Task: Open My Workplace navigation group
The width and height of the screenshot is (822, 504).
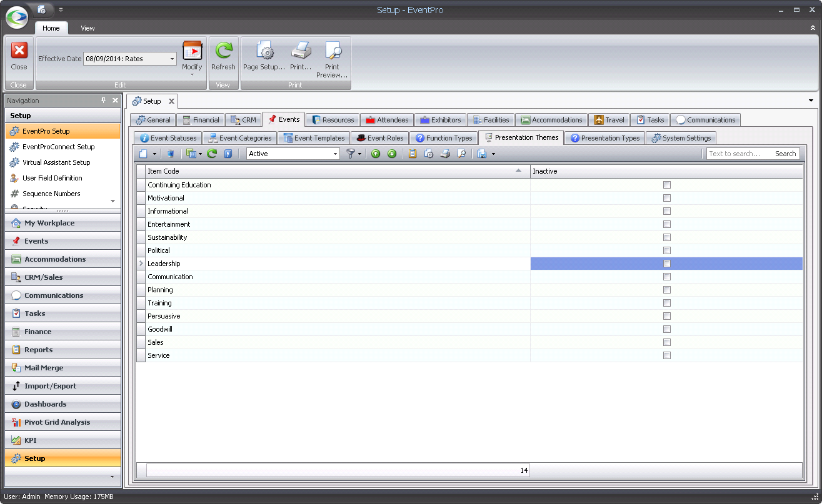Action: pyautogui.click(x=63, y=223)
